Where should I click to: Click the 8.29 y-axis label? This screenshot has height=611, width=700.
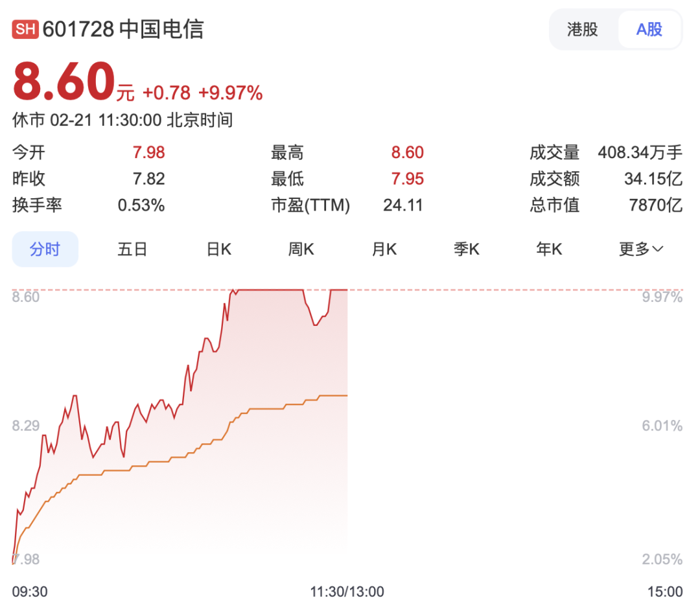click(25, 426)
